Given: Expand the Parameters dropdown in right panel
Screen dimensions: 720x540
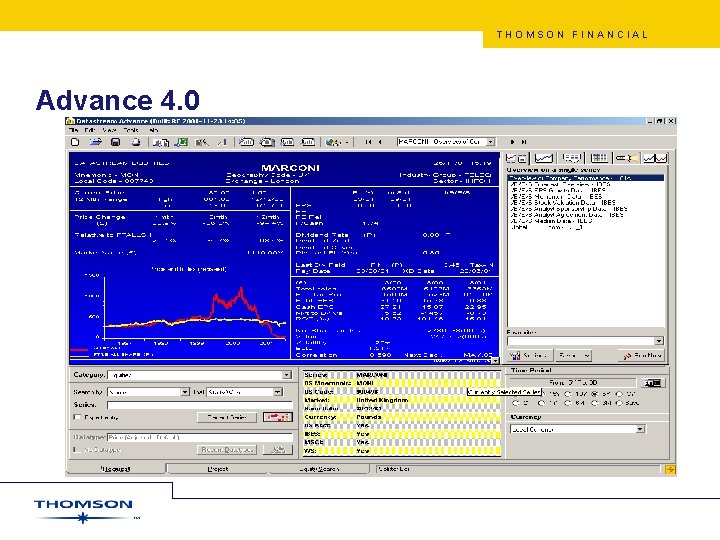Looking at the screenshot, I should pyautogui.click(x=659, y=341).
